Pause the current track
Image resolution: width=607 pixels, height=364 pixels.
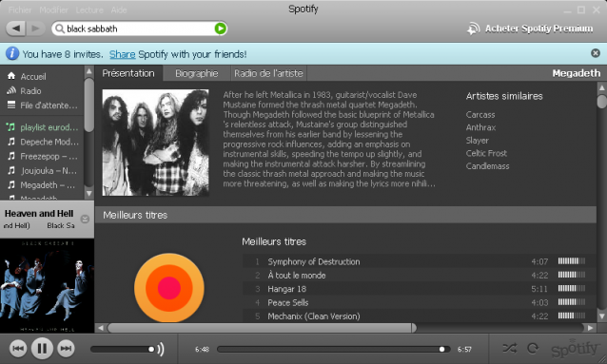click(x=42, y=349)
